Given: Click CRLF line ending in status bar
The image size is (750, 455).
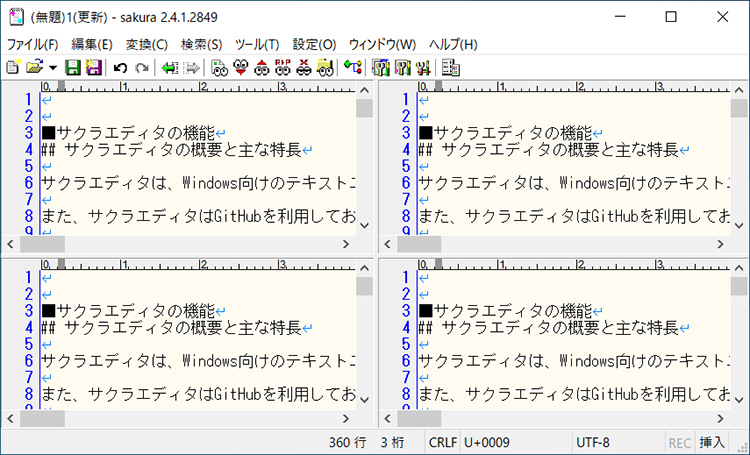Looking at the screenshot, I should tap(442, 443).
